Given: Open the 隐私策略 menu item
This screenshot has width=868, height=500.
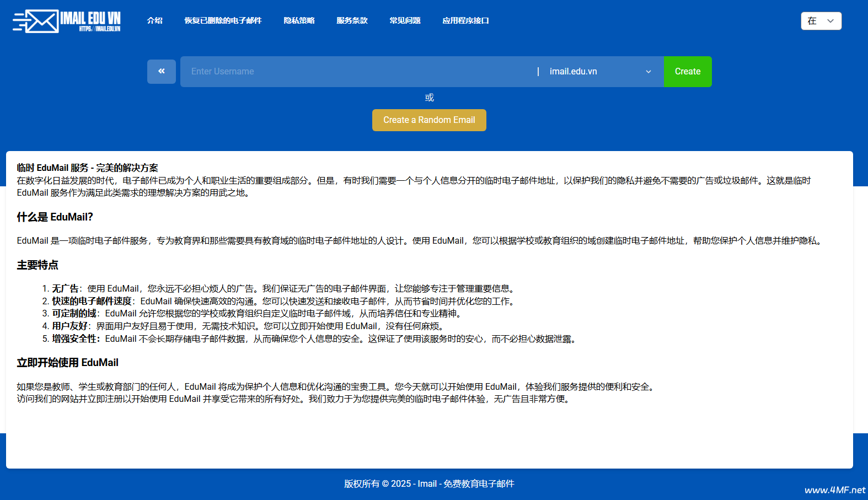Looking at the screenshot, I should coord(299,20).
